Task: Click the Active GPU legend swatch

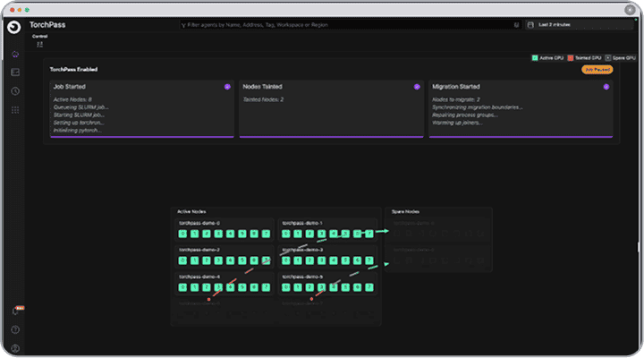Action: coord(534,57)
